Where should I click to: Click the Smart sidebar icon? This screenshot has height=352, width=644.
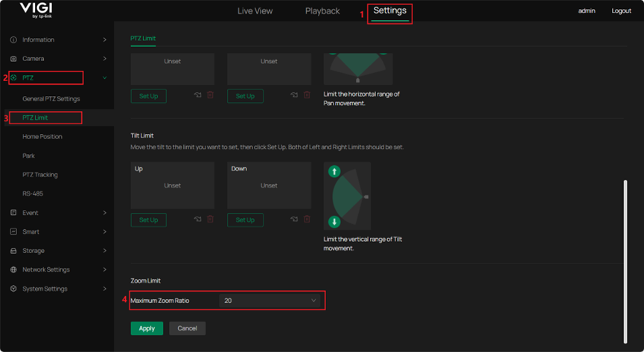pyautogui.click(x=13, y=231)
